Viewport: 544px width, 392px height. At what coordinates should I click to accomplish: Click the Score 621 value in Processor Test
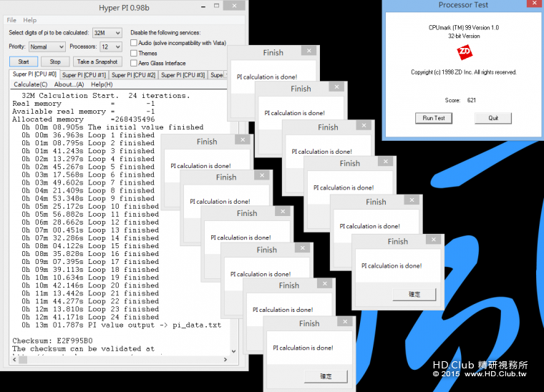tap(472, 101)
